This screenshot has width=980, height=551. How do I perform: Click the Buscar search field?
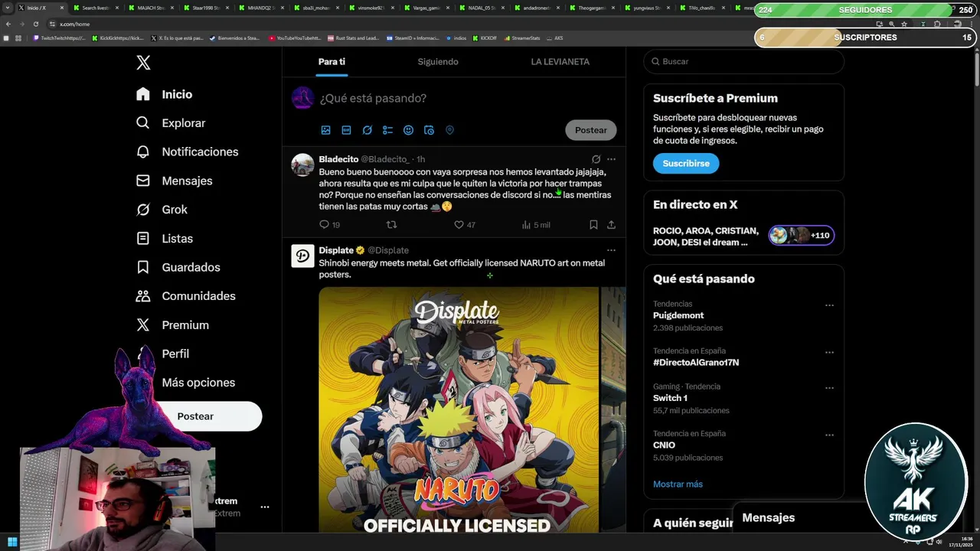[743, 61]
